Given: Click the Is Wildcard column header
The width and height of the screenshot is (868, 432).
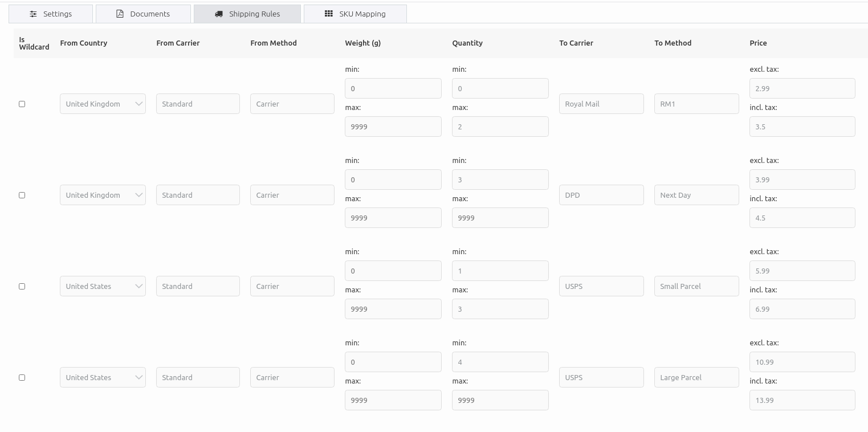Looking at the screenshot, I should click(34, 43).
